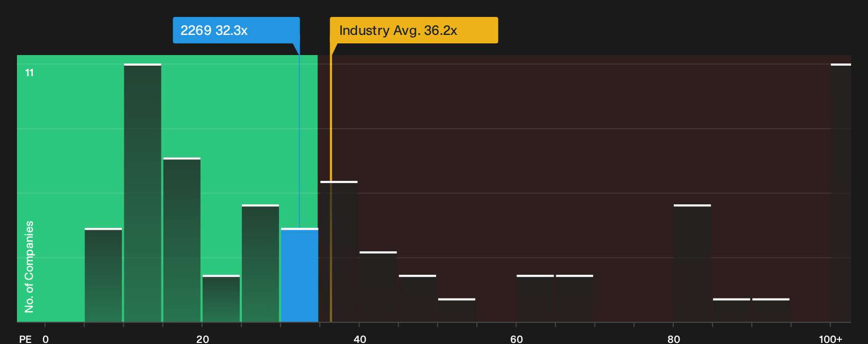
Task: Select the tallest bar at PE 10-15
Action: click(142, 193)
